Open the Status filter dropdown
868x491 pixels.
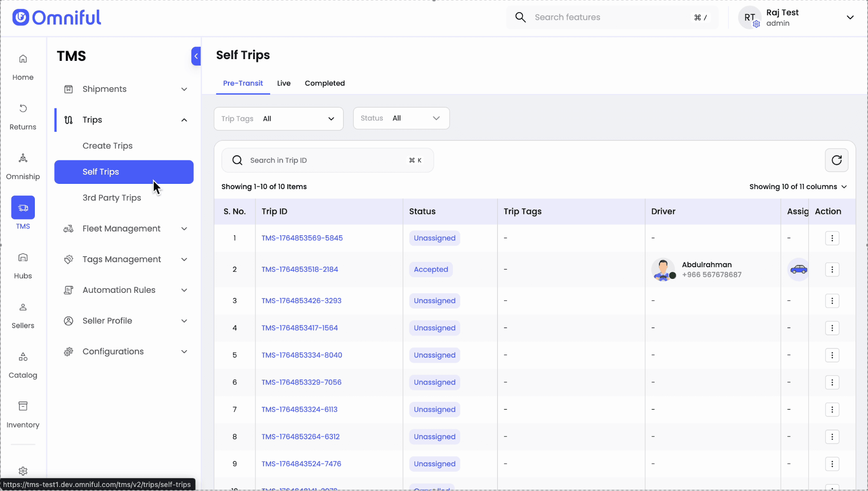[x=401, y=118]
